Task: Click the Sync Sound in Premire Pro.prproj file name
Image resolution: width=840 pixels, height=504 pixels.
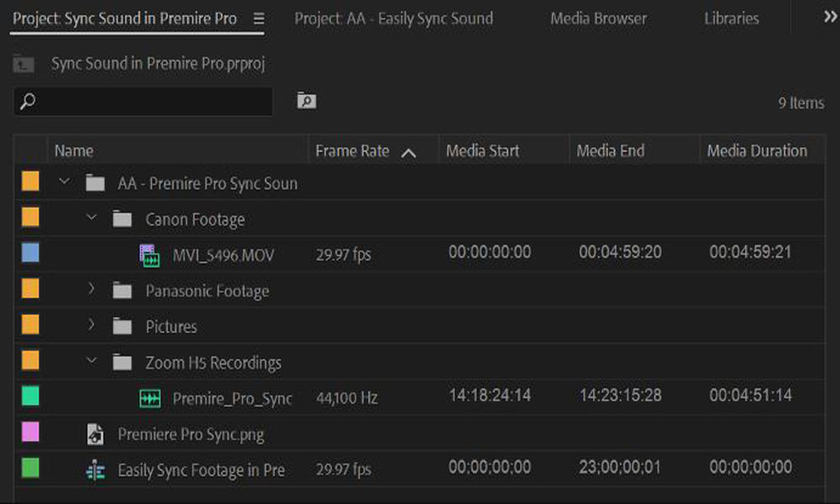Action: click(158, 64)
